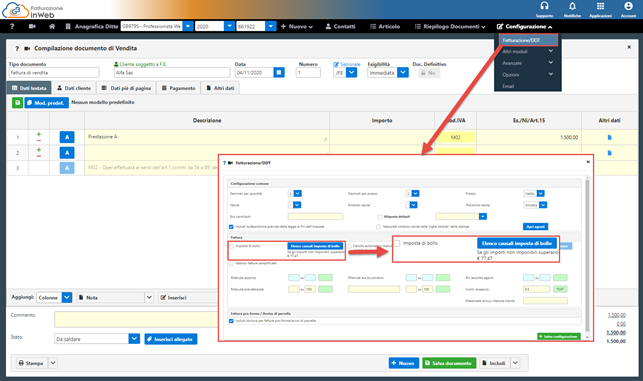Click the Mod. predef. button
643x381 pixels.
point(46,103)
